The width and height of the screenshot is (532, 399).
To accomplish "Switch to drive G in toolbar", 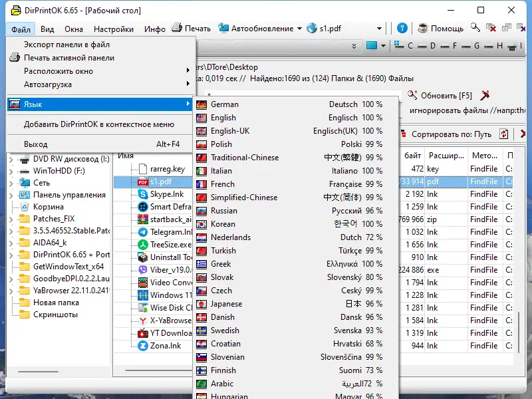I will (x=471, y=45).
